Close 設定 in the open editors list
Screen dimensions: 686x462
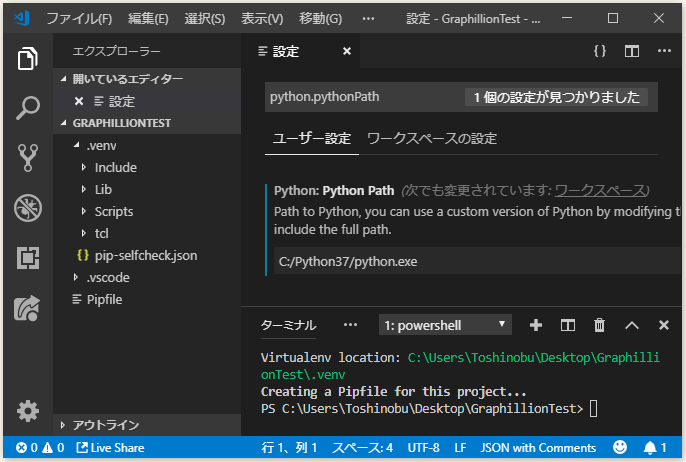[79, 102]
